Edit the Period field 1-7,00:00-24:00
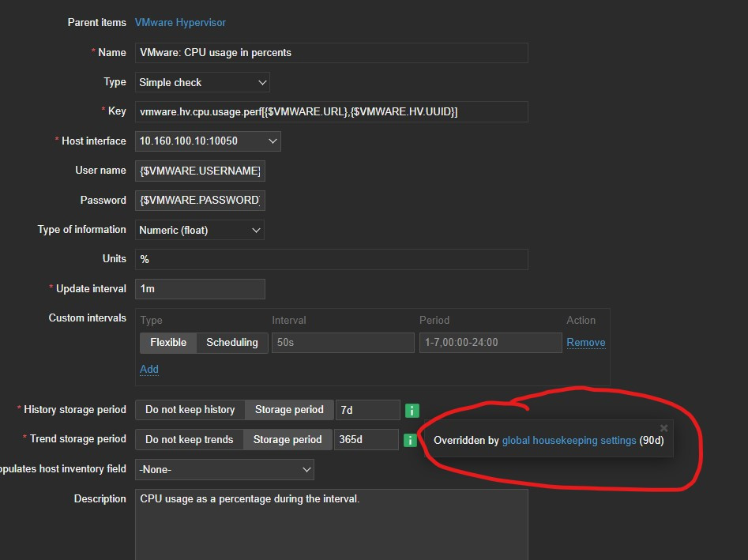 coord(491,343)
